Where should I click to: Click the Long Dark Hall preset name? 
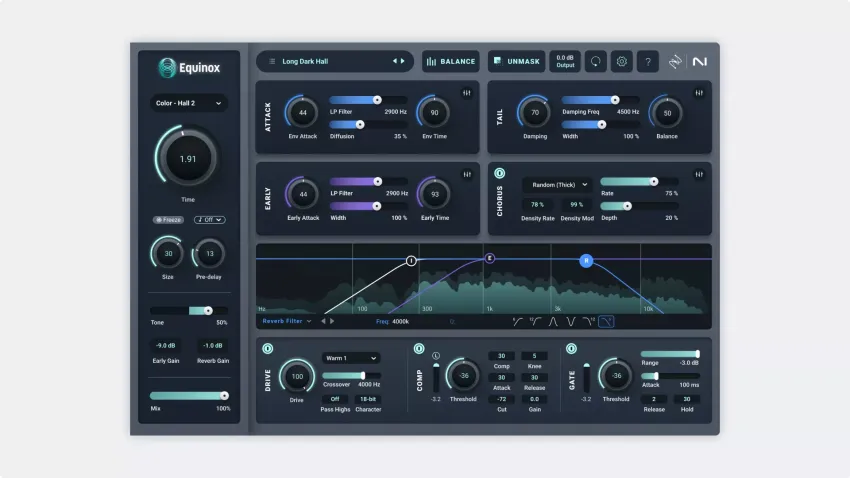pos(305,61)
